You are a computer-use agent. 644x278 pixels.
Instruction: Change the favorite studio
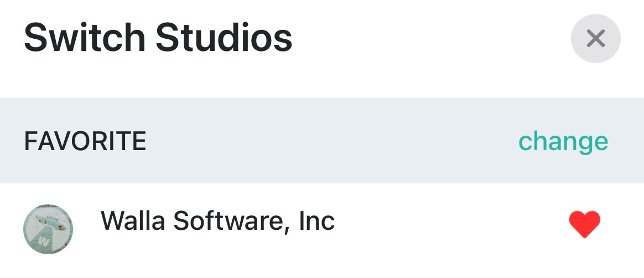pyautogui.click(x=563, y=141)
